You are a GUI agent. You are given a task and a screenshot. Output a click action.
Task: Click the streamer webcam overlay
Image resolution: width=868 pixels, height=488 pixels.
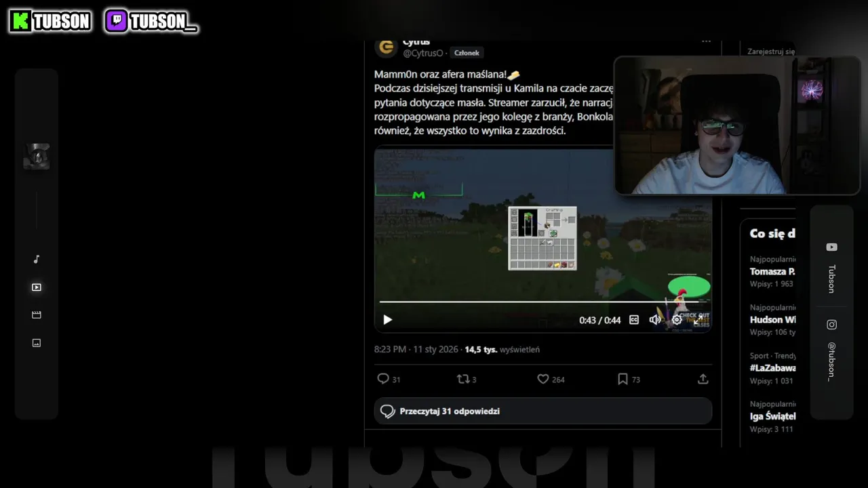(x=737, y=125)
